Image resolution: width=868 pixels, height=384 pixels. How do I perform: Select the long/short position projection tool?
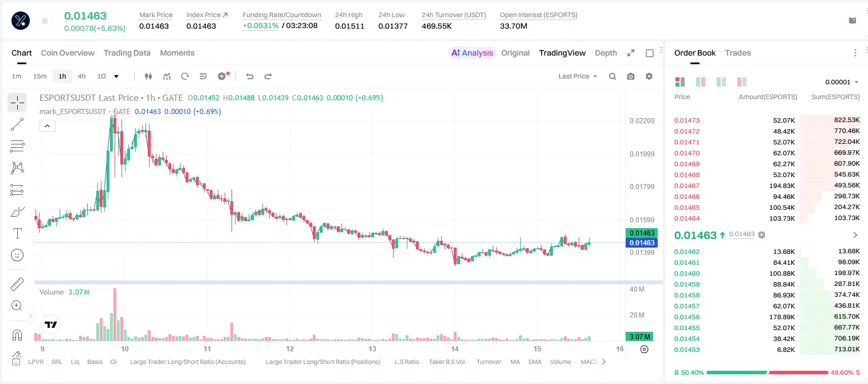click(x=17, y=190)
